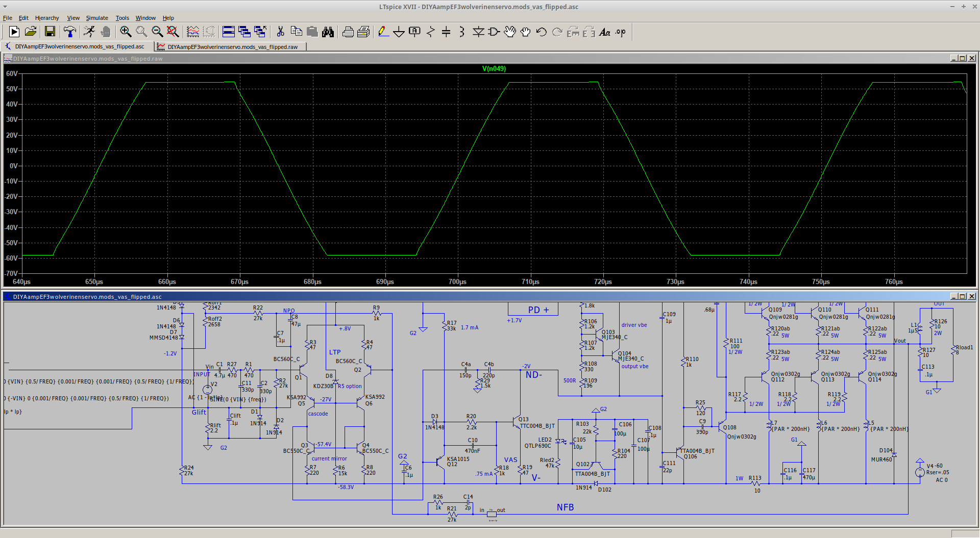Halt the simulation with the hand icon
This screenshot has height=538, width=980.
106,32
